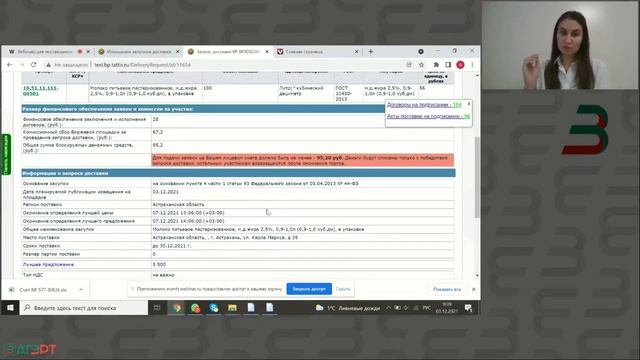Click the taskbar clock showing 03.12.2021

click(x=447, y=308)
